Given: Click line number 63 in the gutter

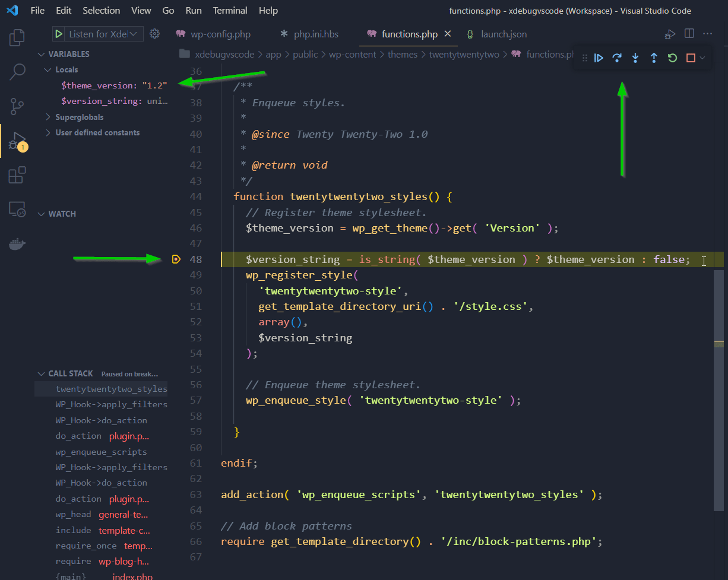Looking at the screenshot, I should click(x=195, y=495).
